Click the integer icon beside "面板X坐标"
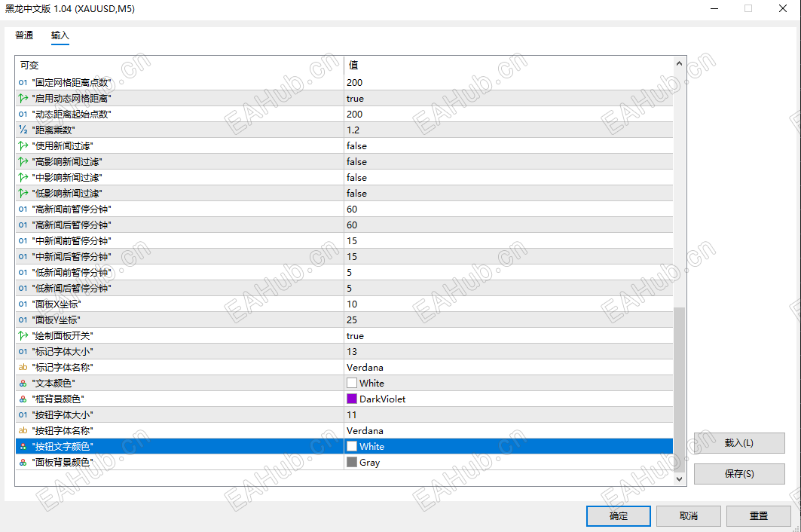Image resolution: width=801 pixels, height=532 pixels. (23, 304)
